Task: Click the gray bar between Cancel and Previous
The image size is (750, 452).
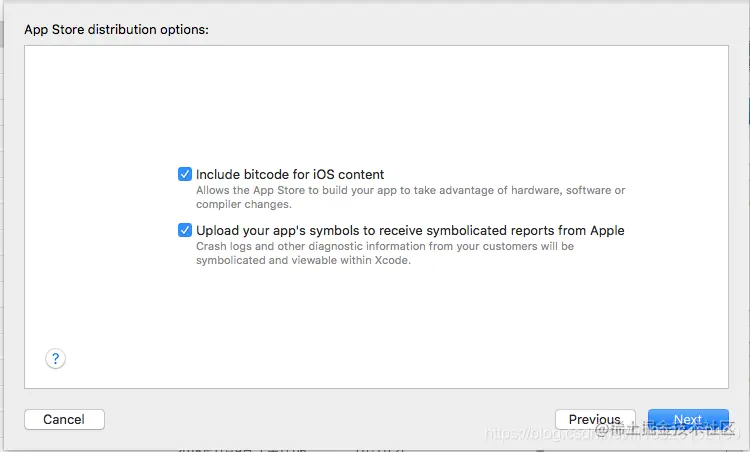Action: click(x=330, y=419)
